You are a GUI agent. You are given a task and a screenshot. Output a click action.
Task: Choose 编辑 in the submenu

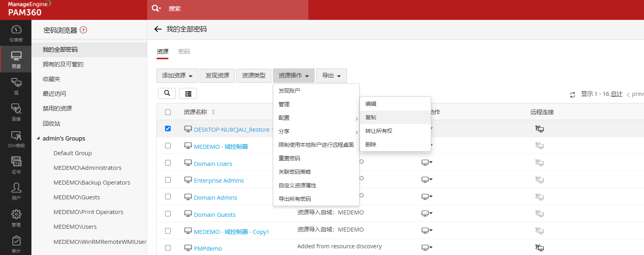pyautogui.click(x=395, y=104)
